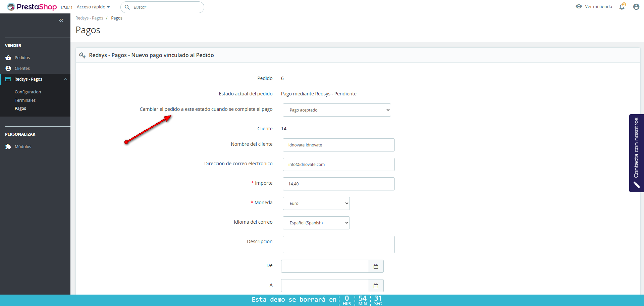This screenshot has height=306, width=644.
Task: Click the A date input field
Action: pyautogui.click(x=325, y=286)
